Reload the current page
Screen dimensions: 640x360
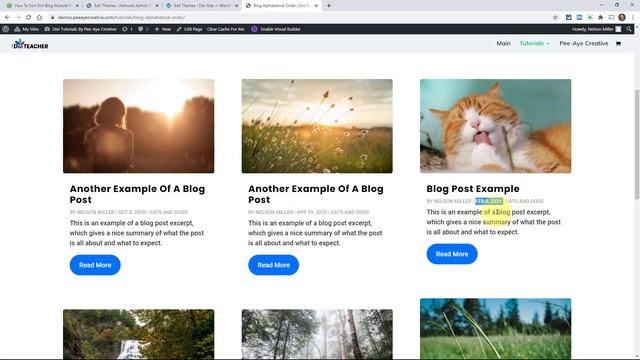point(29,18)
